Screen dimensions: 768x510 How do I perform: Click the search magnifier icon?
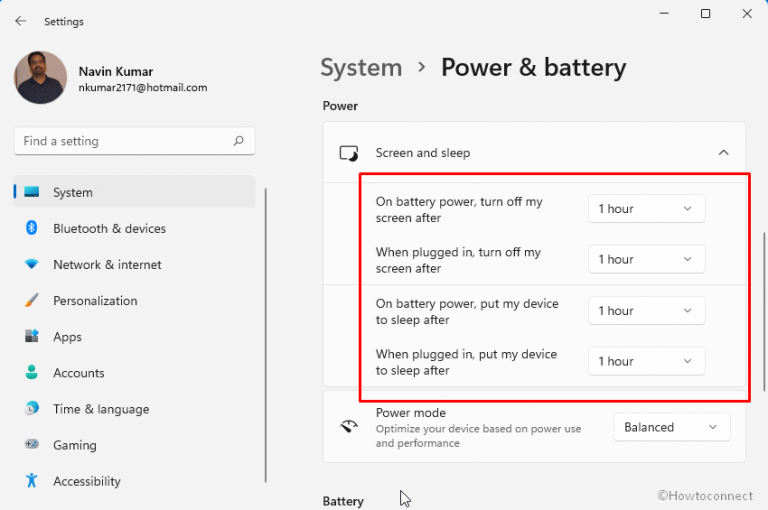click(x=239, y=141)
